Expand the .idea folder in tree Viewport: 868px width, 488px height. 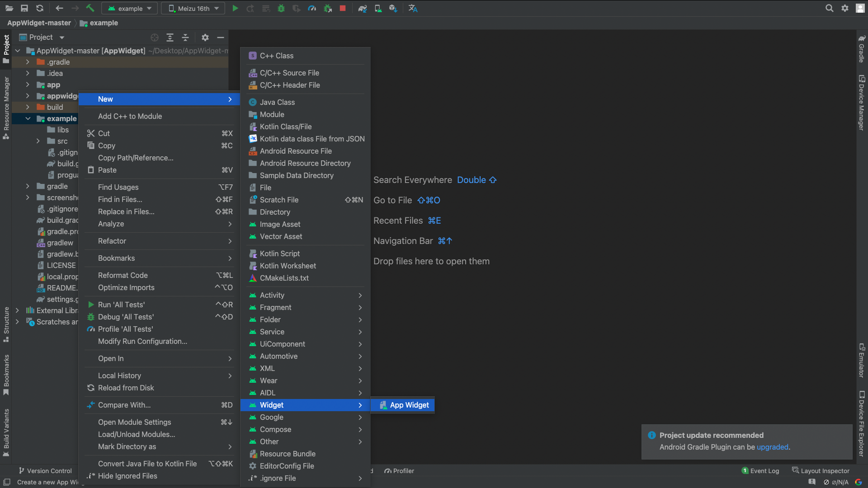(x=28, y=73)
